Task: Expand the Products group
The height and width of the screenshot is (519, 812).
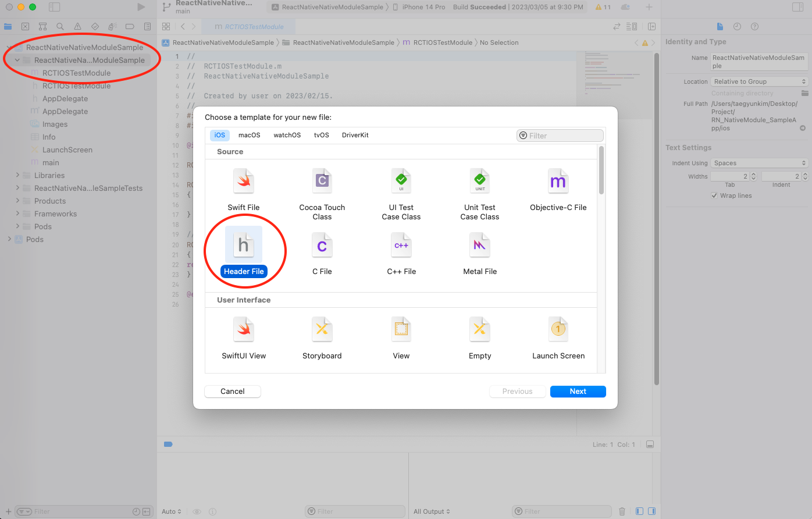Action: [17, 201]
